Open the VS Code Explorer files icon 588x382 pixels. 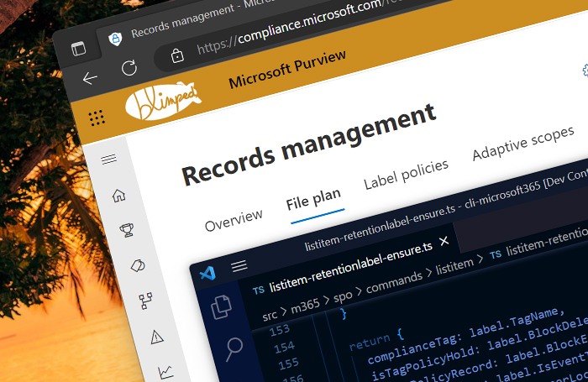(221, 307)
